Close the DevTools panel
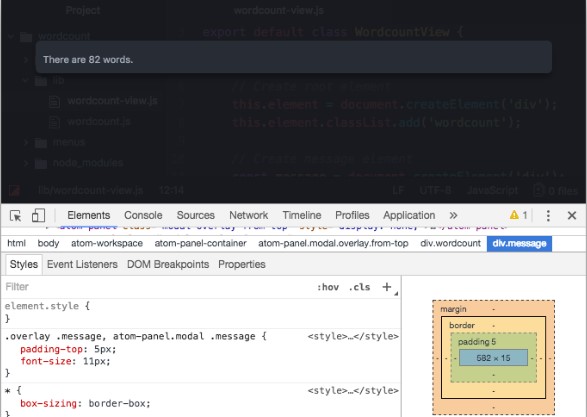587x417 pixels. tap(572, 215)
